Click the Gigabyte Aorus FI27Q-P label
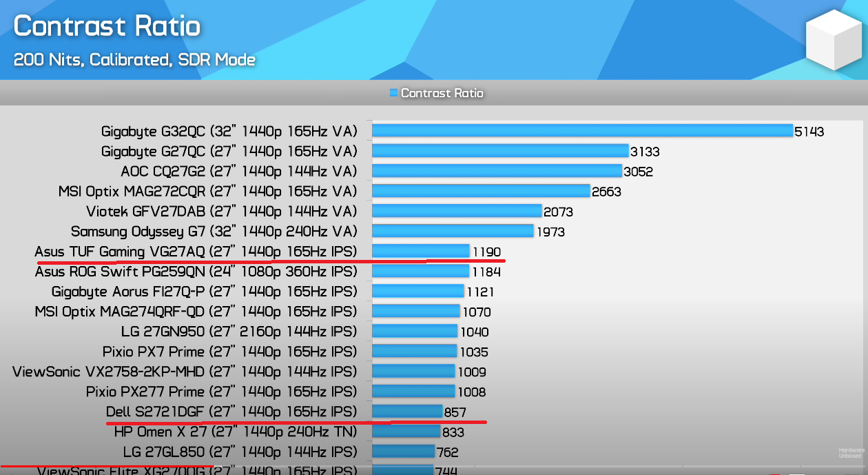This screenshot has height=475, width=868. pyautogui.click(x=205, y=292)
